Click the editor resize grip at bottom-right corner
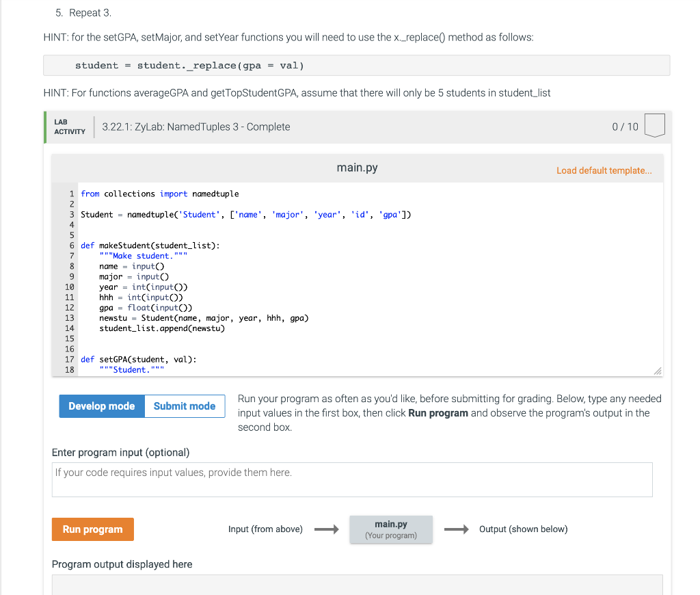This screenshot has height=595, width=700. coord(658,371)
